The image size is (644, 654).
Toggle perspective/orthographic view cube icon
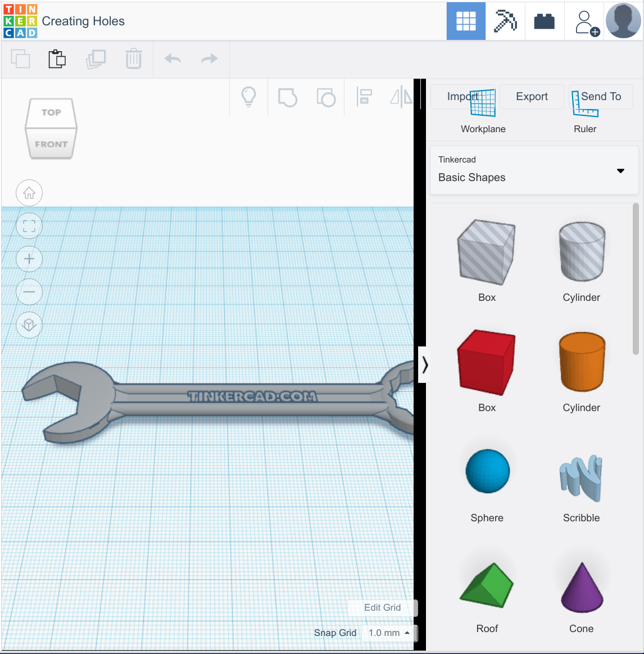[29, 324]
